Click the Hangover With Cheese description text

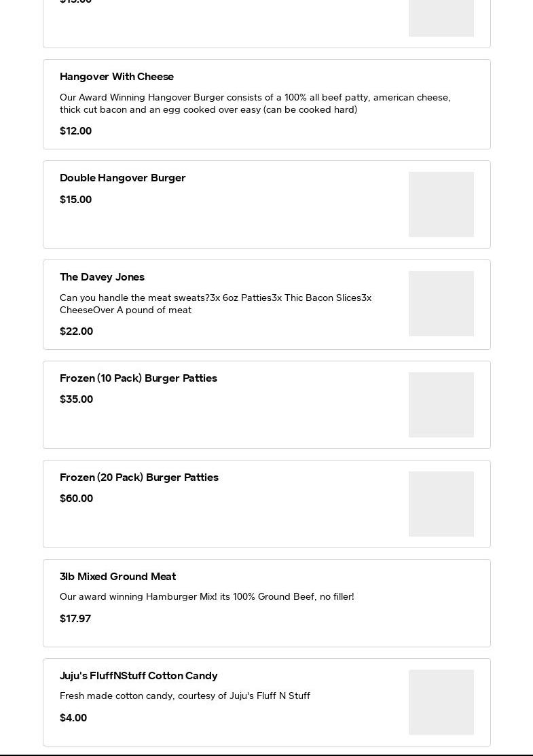255,103
